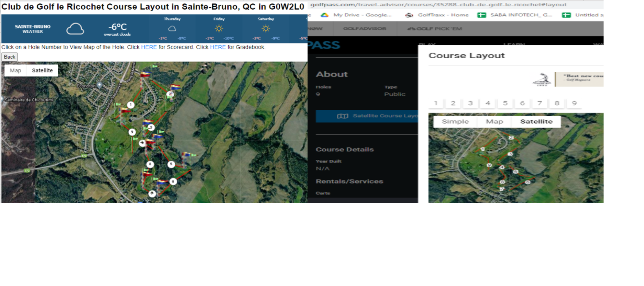Click hole 1 marker on left satellite map

[x=130, y=104]
